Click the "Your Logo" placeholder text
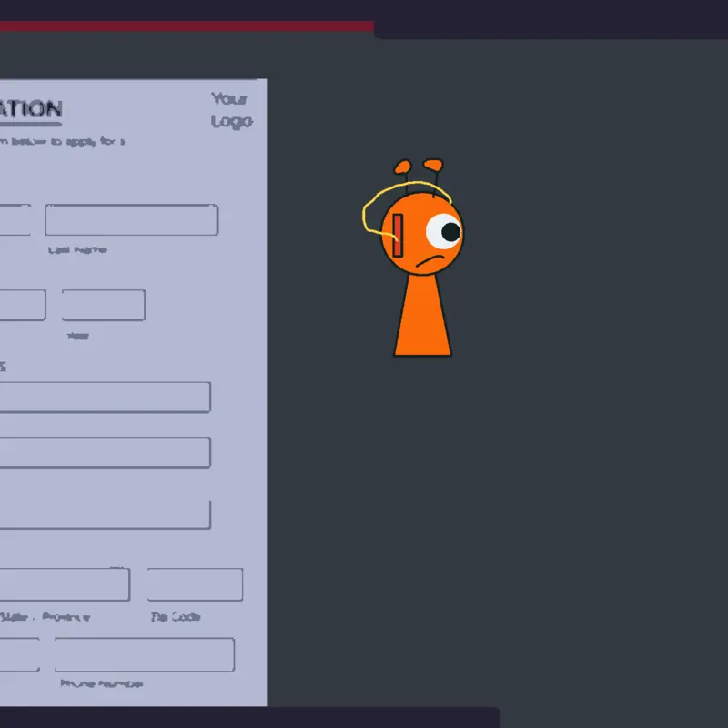This screenshot has height=728, width=728. [232, 110]
